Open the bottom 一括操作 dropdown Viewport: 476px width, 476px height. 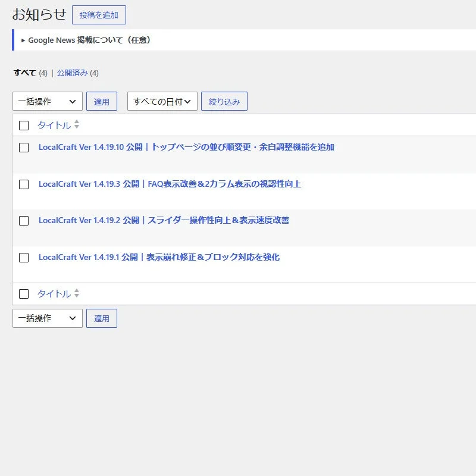click(x=48, y=318)
